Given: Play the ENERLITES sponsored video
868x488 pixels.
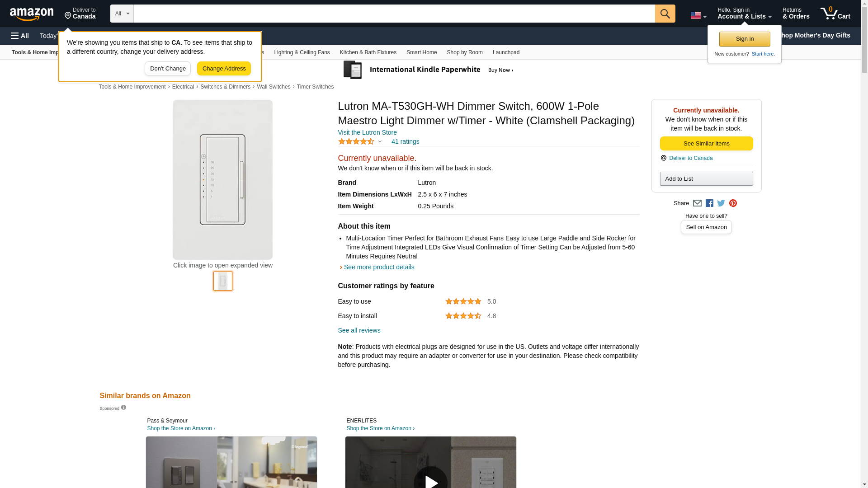Looking at the screenshot, I should 430,479.
